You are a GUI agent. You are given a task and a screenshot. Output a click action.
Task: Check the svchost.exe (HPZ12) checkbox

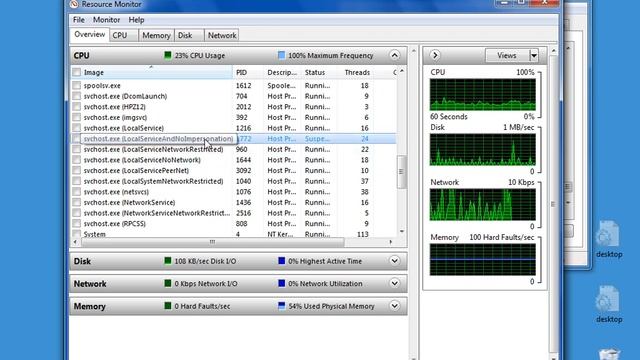click(76, 107)
